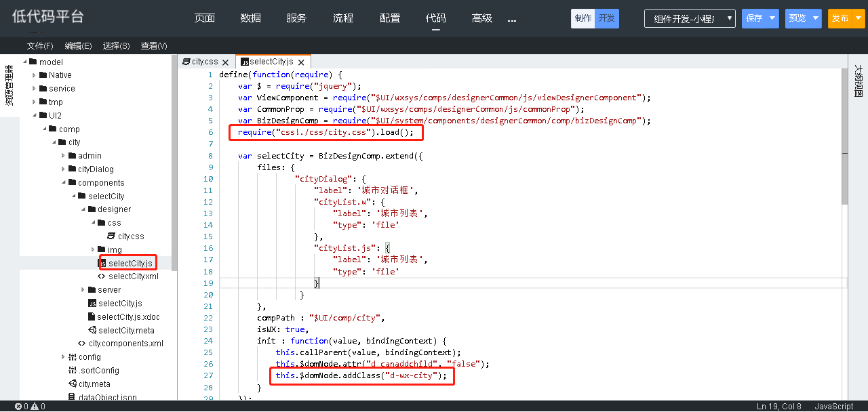Open the 大纲视图 outline panel

click(858, 81)
